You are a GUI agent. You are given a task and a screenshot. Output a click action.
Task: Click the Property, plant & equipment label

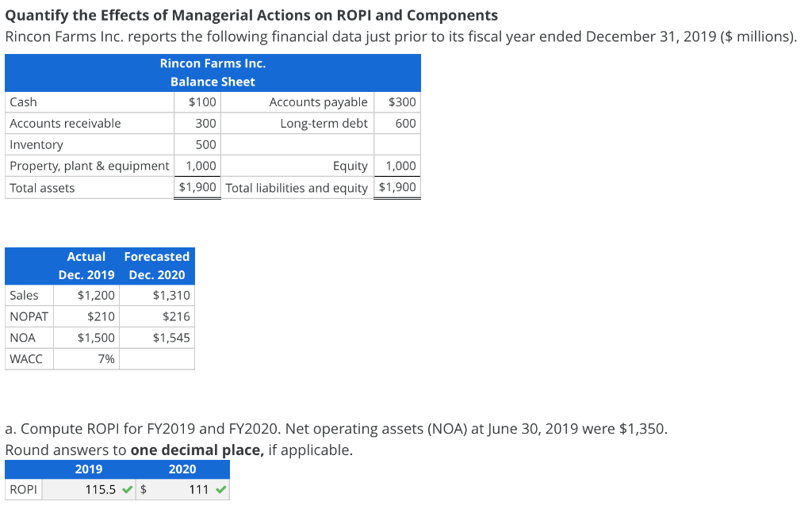point(89,166)
